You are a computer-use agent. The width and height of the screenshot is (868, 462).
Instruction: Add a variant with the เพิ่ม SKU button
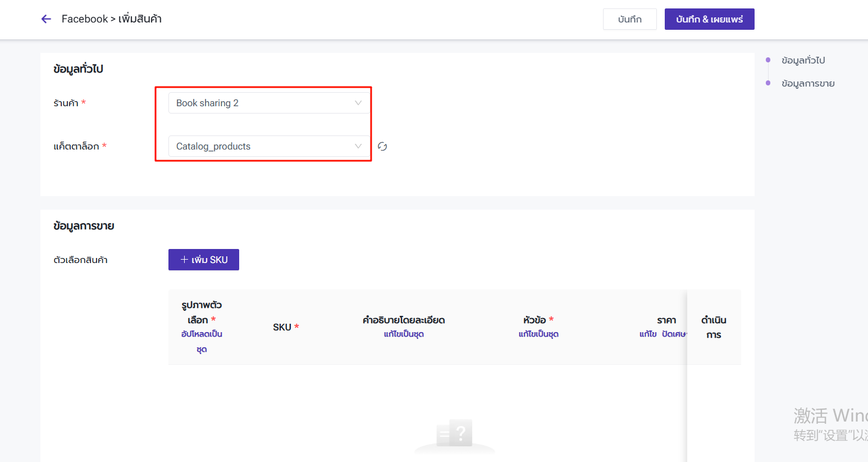pos(204,260)
